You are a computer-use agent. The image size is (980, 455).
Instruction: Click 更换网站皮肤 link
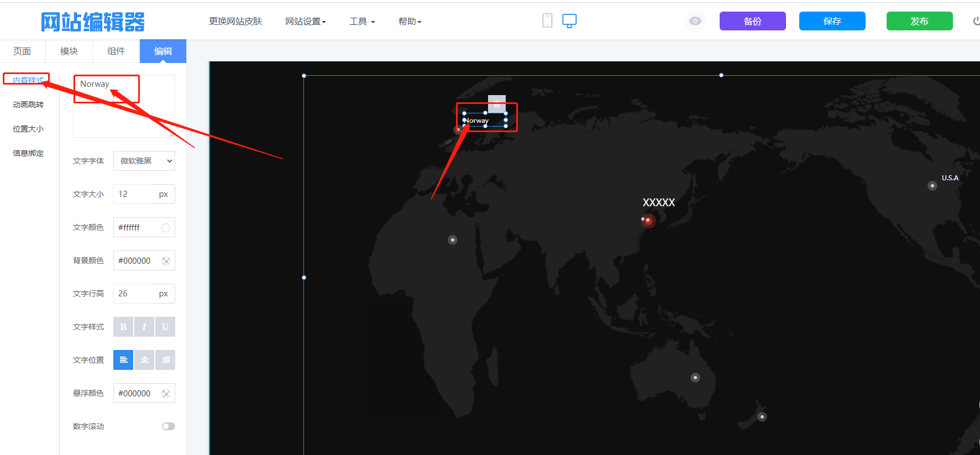click(235, 22)
